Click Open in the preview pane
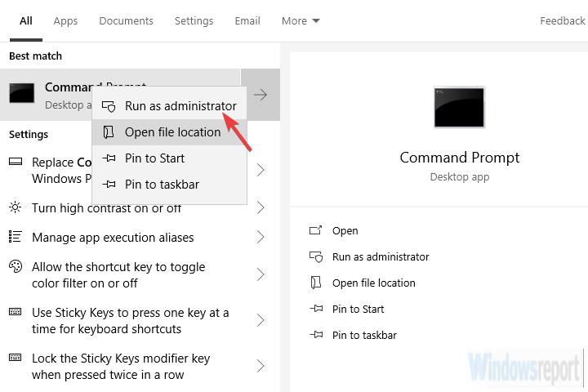588x392 pixels. [345, 230]
